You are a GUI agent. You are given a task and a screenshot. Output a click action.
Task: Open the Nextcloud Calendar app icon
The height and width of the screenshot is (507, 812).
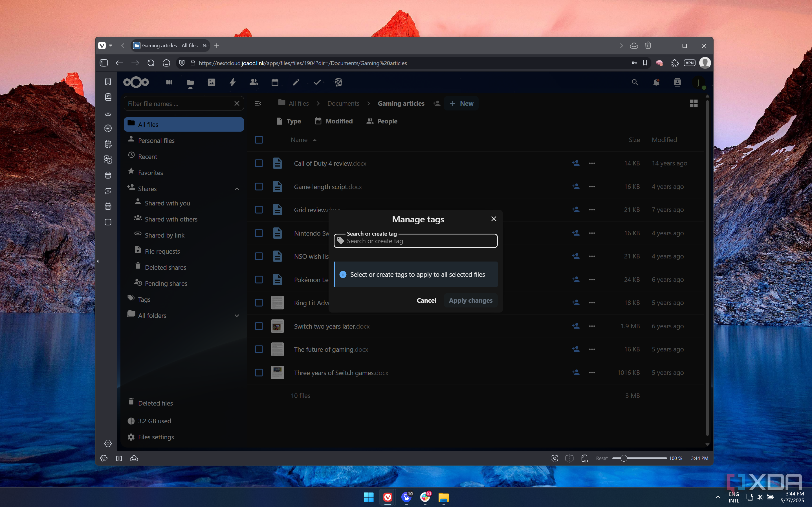[275, 82]
